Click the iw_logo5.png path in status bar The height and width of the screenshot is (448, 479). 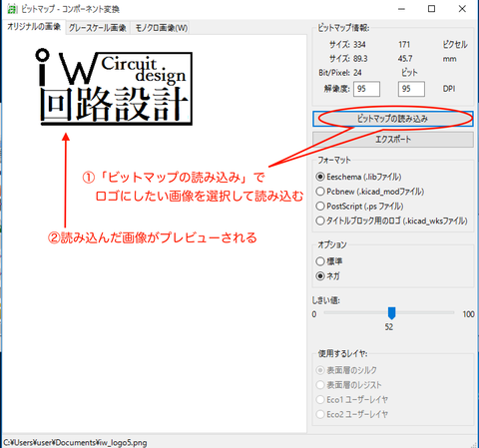coord(76,443)
